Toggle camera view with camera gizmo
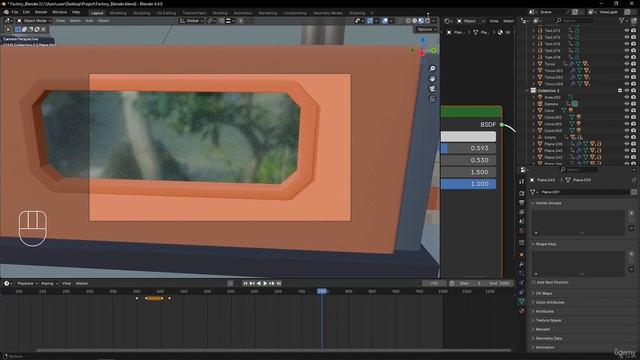This screenshot has width=640, height=360. point(432,89)
